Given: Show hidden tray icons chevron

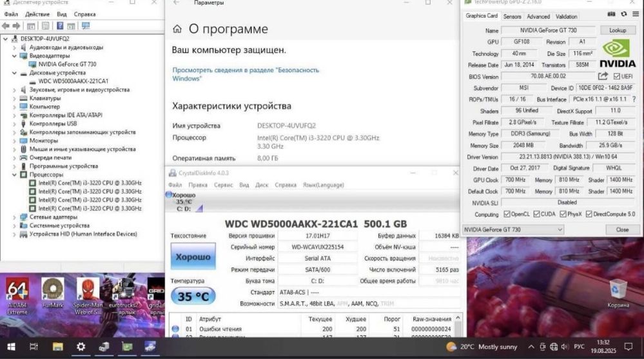Looking at the screenshot, I should (x=531, y=347).
